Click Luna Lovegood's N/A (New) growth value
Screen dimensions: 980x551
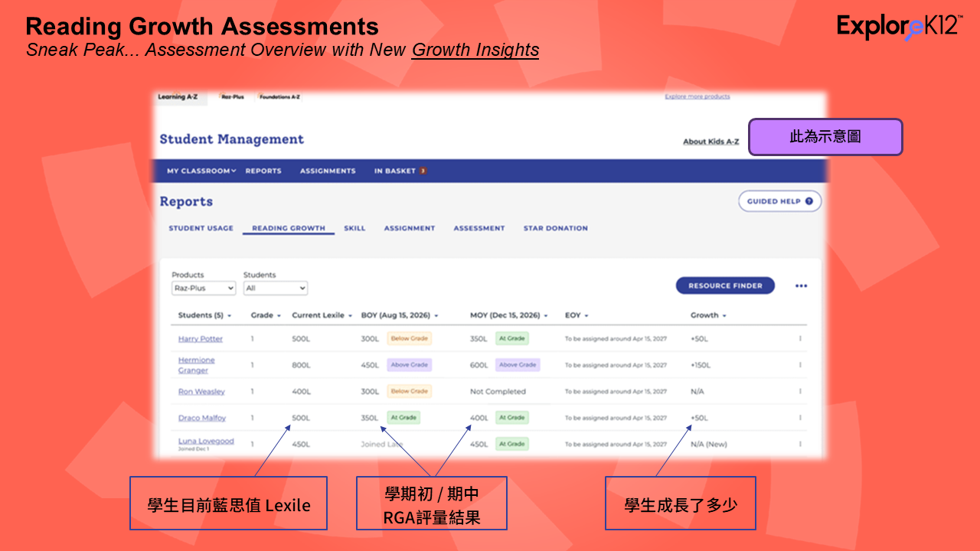tap(709, 444)
